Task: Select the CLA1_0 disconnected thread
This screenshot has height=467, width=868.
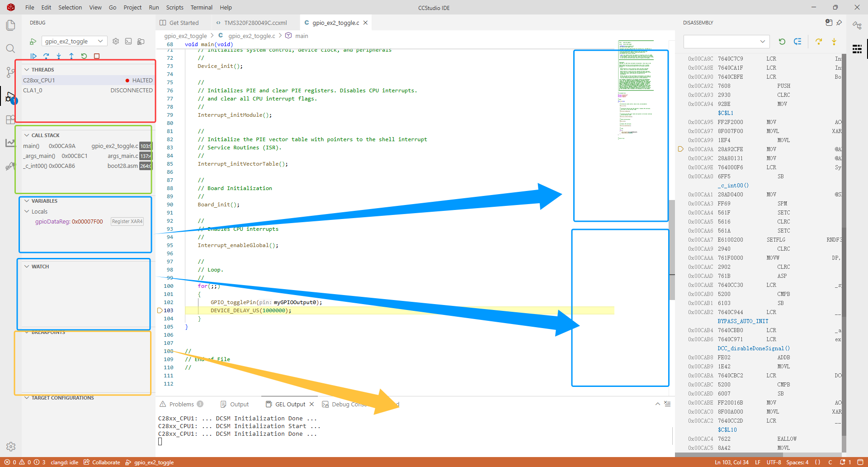Action: click(88, 90)
